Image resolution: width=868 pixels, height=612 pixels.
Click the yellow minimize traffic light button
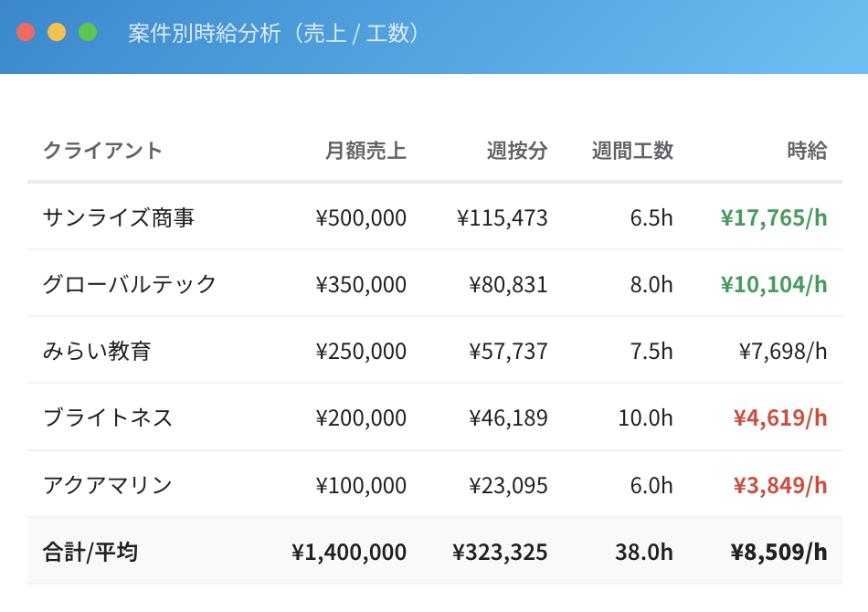56,31
